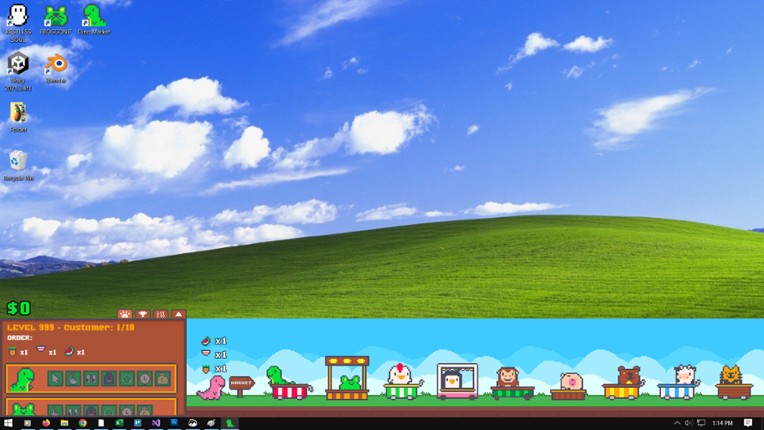This screenshot has height=430, width=764.
Task: Open Dino Market desktop shortcut
Action: pos(93,18)
